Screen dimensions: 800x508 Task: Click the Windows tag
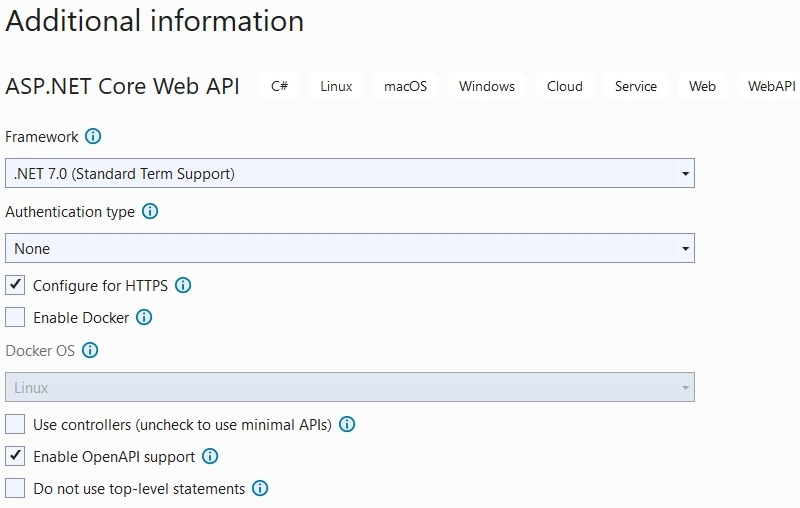(487, 86)
